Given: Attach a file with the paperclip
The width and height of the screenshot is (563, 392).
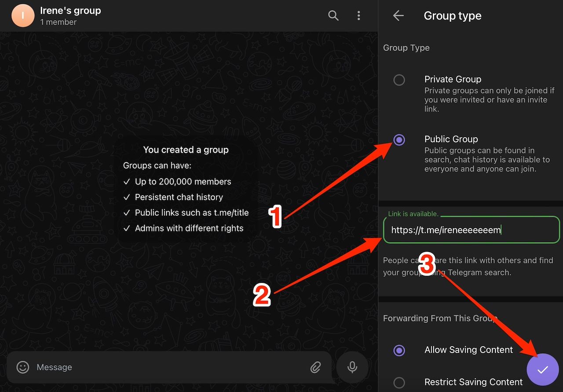Looking at the screenshot, I should pos(315,367).
